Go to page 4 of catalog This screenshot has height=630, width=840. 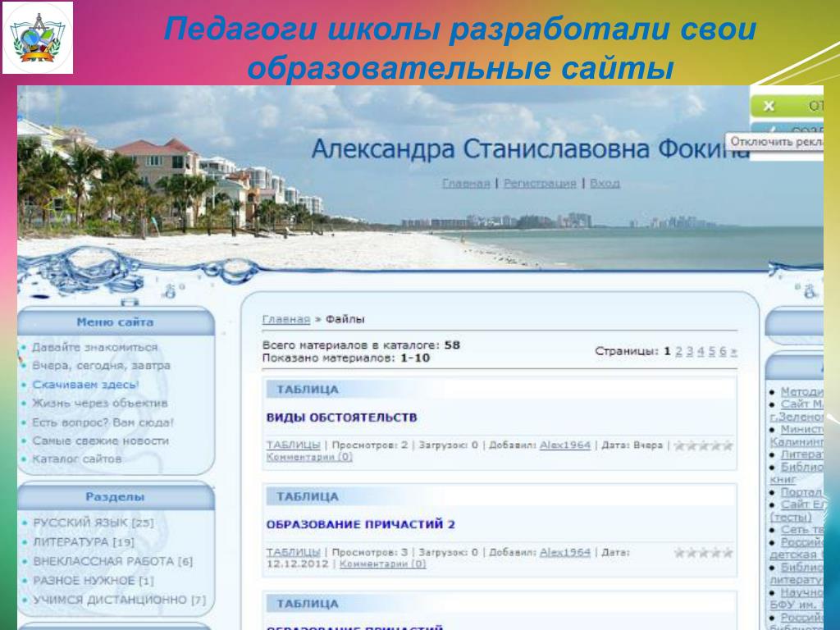click(x=701, y=351)
